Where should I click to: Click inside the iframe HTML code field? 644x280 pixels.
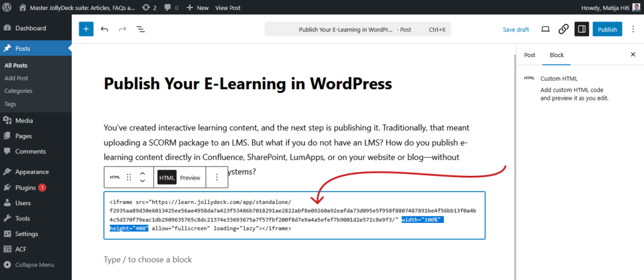(x=294, y=215)
